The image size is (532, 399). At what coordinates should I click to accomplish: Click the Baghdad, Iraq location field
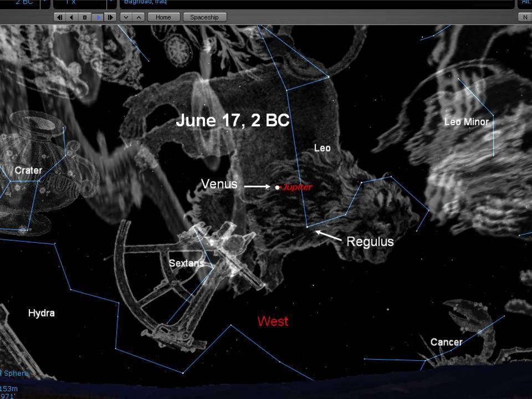[x=316, y=3]
